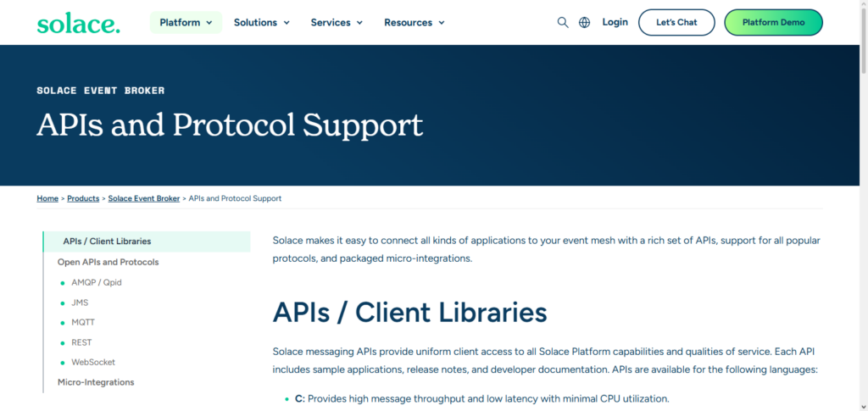Jump to MQTT section in sidebar
Viewport: 868px width, 411px height.
pyautogui.click(x=83, y=323)
